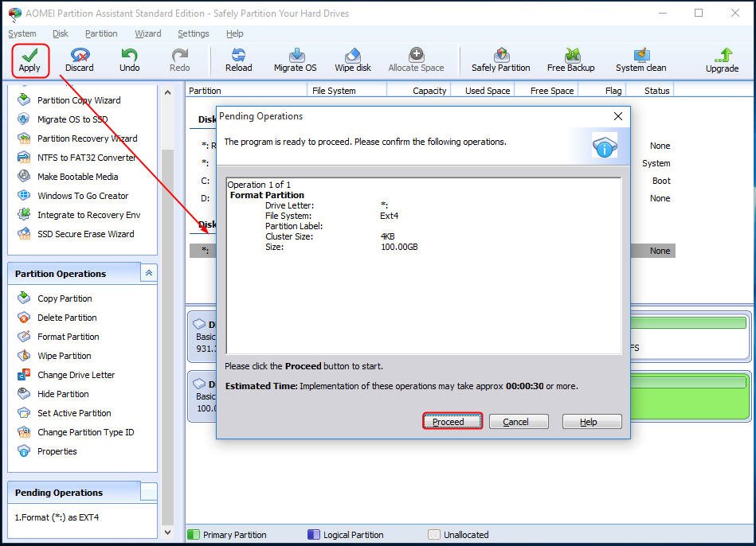
Task: Sort by Capacity column header
Action: pyautogui.click(x=418, y=91)
